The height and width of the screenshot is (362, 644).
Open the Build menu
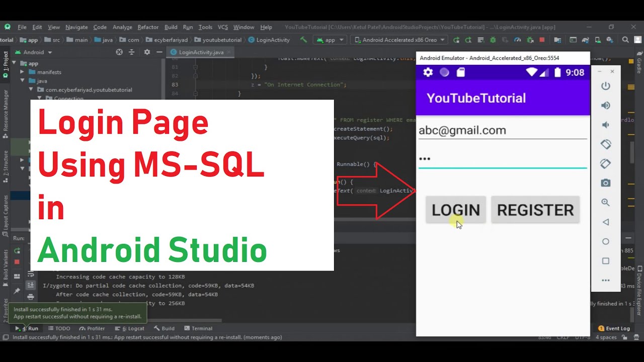coord(171,27)
